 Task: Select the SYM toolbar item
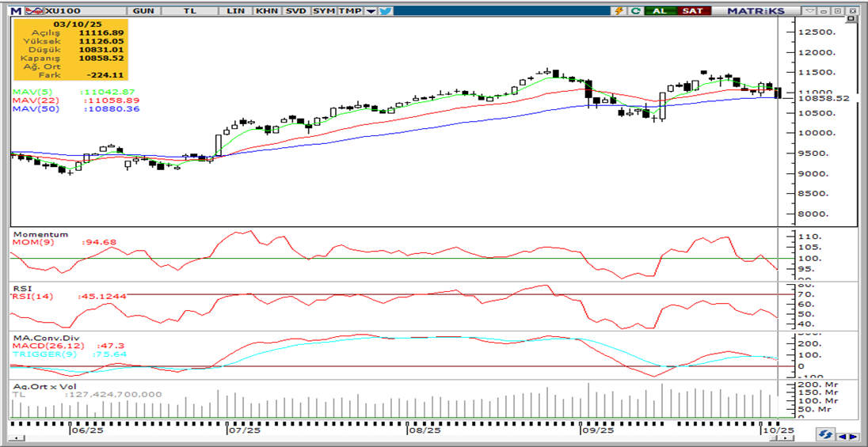(323, 11)
